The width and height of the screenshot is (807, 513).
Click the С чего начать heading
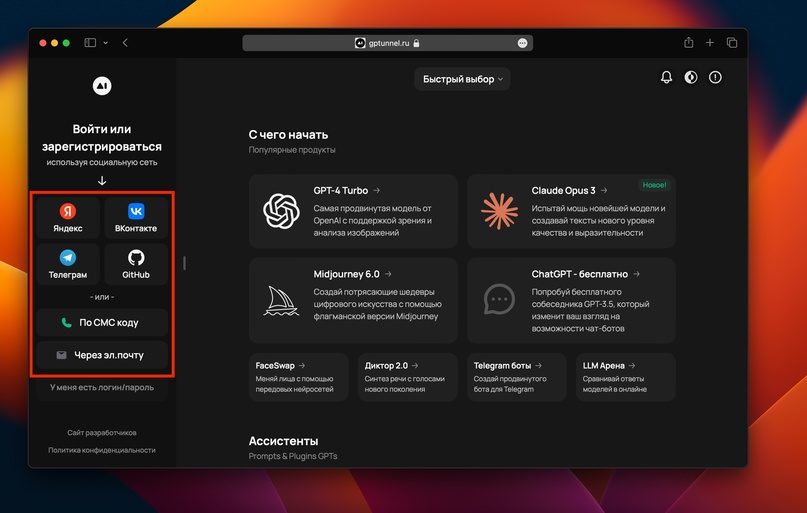(288, 135)
